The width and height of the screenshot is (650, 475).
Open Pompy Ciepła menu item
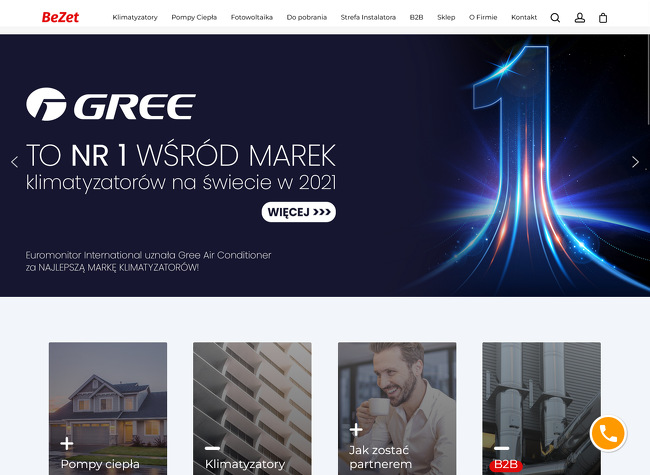194,17
